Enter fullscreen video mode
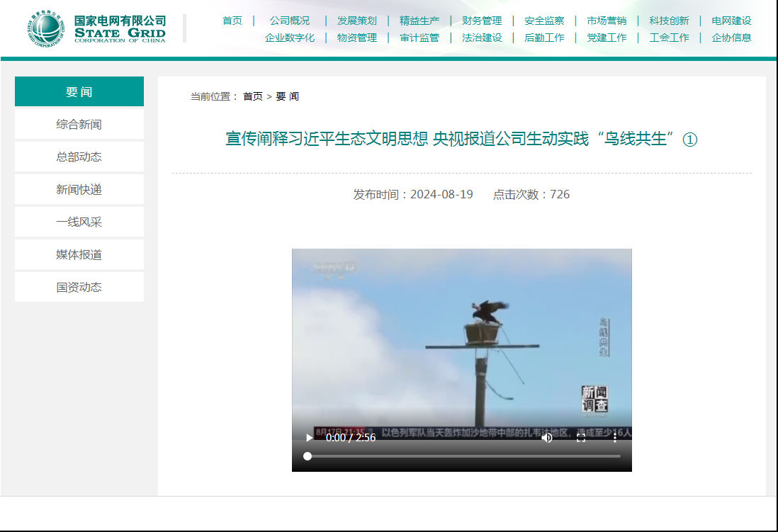 [581, 437]
